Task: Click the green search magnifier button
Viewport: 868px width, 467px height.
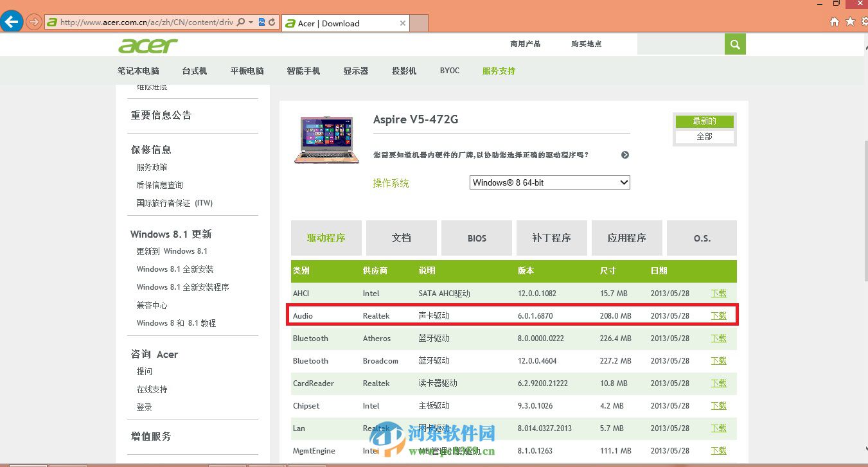Action: [734, 44]
